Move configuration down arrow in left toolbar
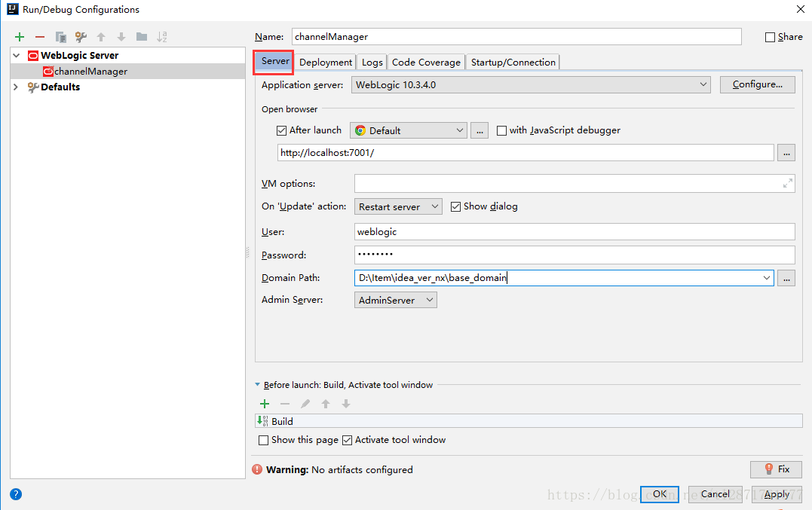Screen dimensions: 812x510 click(121, 37)
